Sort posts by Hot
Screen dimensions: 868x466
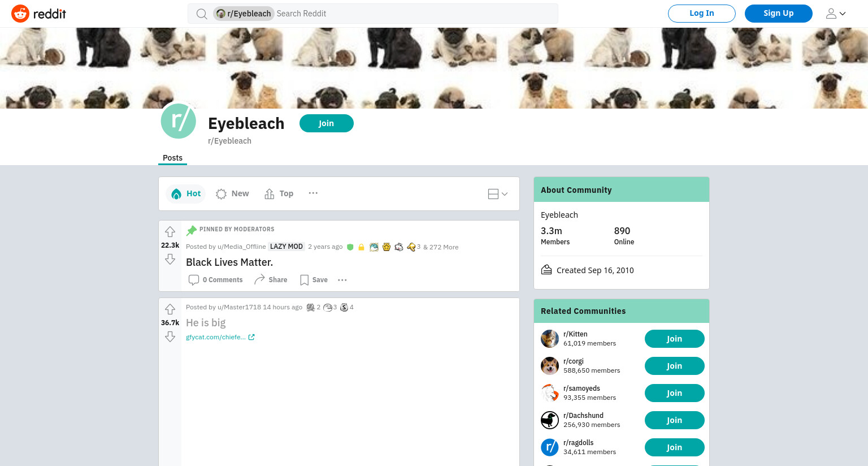[x=186, y=193]
